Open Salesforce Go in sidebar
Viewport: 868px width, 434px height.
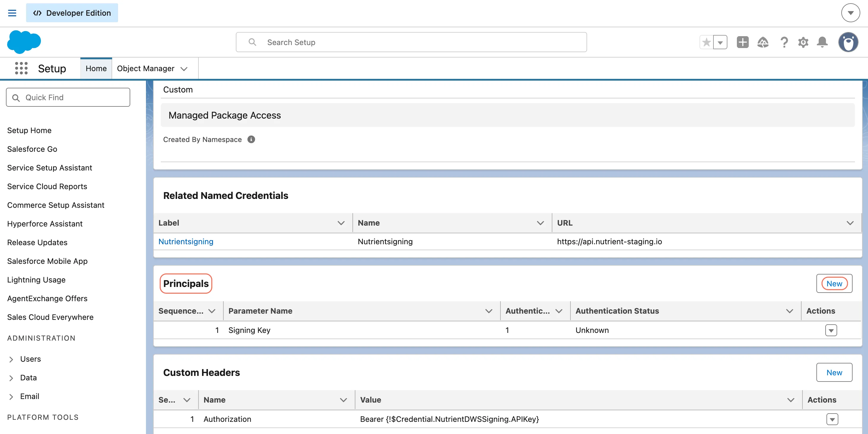(32, 149)
